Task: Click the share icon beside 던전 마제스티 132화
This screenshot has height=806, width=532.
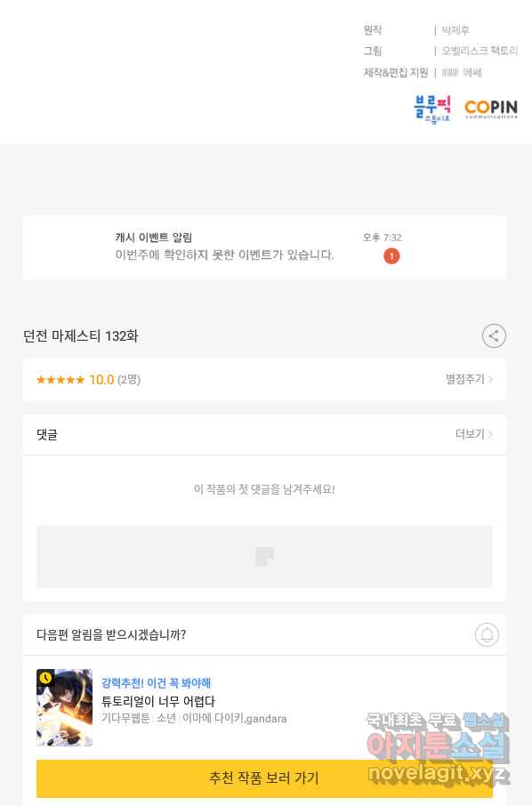Action: [x=494, y=336]
